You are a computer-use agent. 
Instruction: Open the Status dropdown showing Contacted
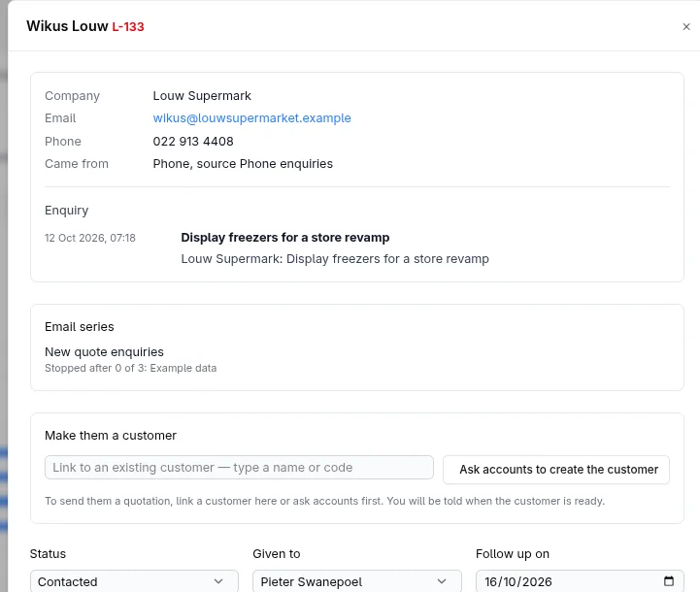134,581
